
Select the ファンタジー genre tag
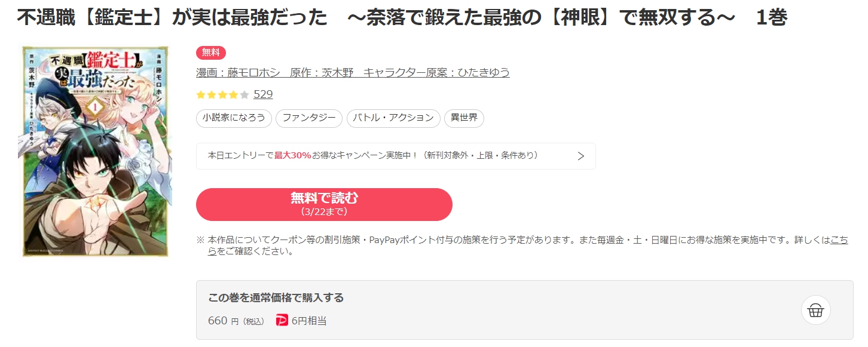(309, 118)
